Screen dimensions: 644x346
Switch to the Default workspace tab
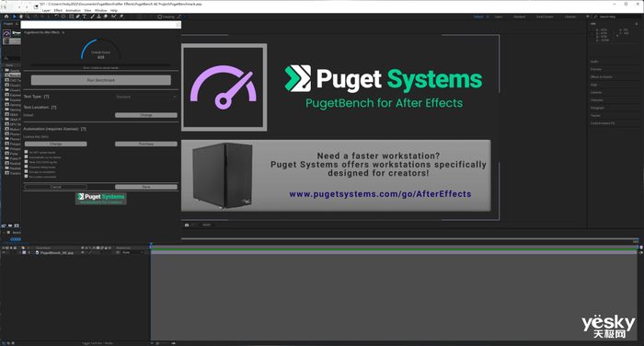pyautogui.click(x=478, y=17)
